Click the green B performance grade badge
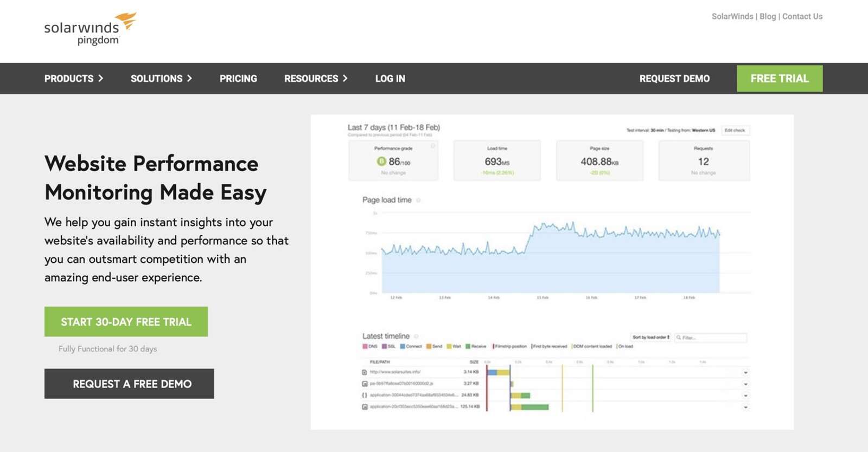This screenshot has height=452, width=868. pyautogui.click(x=381, y=162)
